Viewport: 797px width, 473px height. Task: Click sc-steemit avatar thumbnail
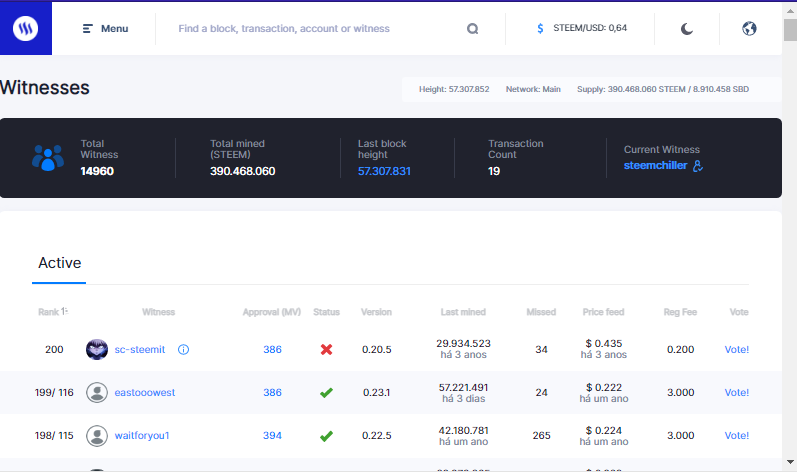[97, 350]
